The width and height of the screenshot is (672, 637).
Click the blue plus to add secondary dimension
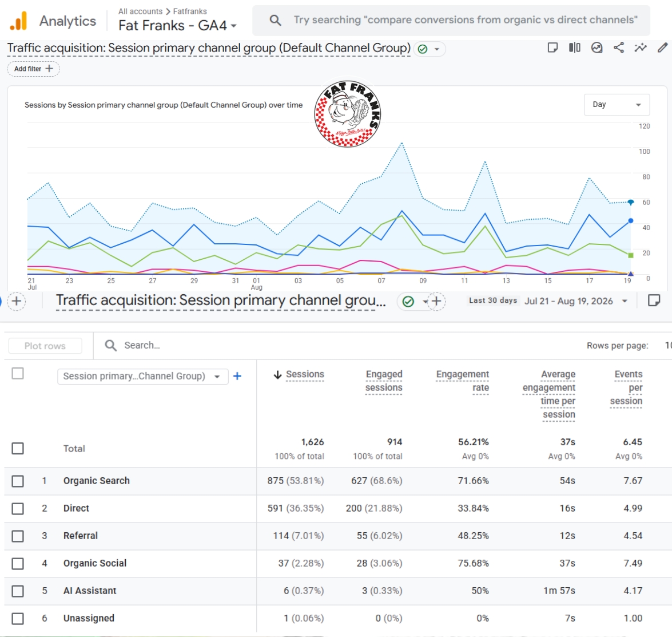pyautogui.click(x=237, y=376)
